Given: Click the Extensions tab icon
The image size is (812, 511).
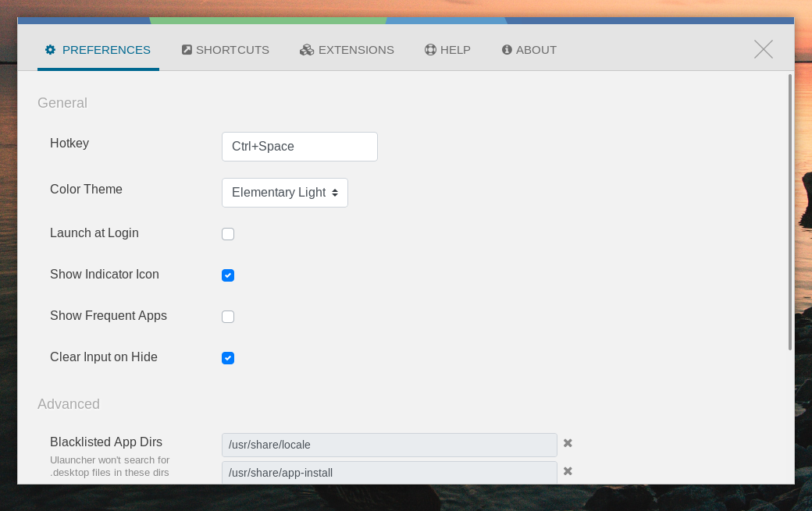Looking at the screenshot, I should click(306, 49).
